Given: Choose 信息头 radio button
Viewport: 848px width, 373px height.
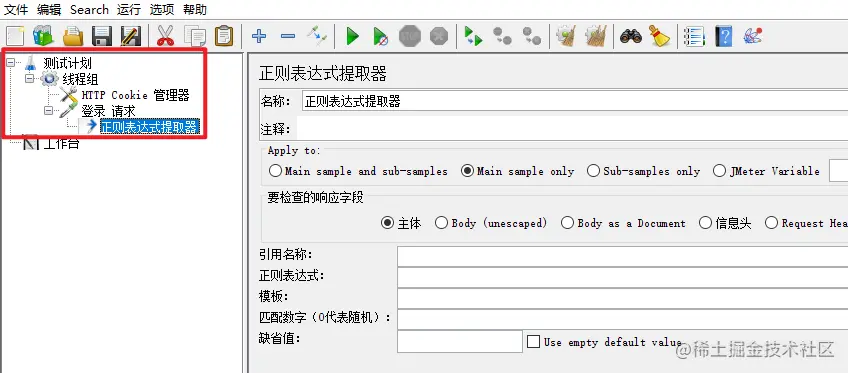Looking at the screenshot, I should click(x=725, y=223).
